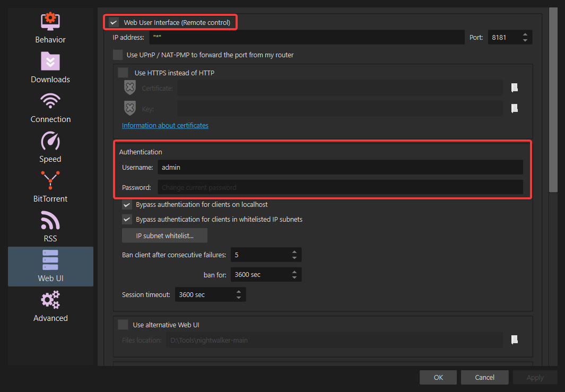Browse for alternative Web UI files location
The image size is (565, 392).
pyautogui.click(x=515, y=340)
